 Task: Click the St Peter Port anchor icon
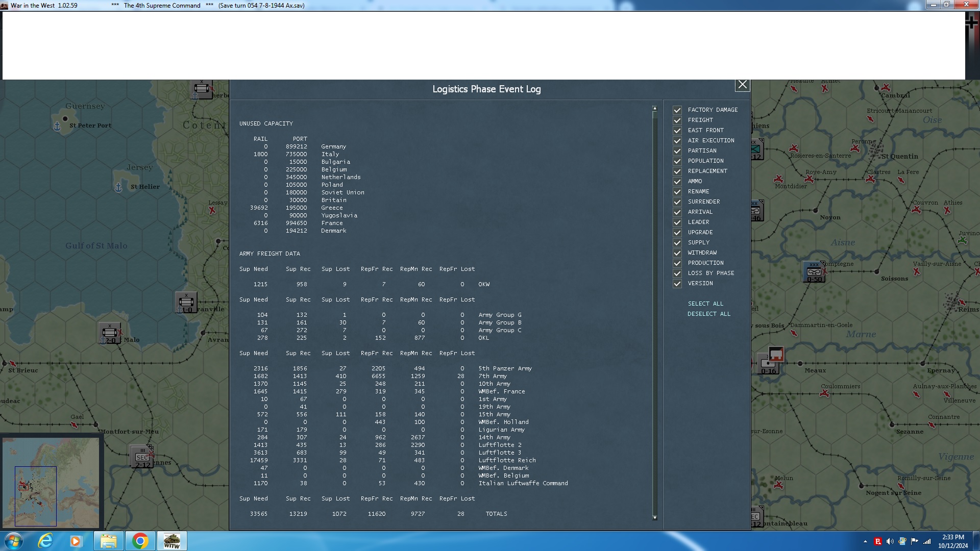pyautogui.click(x=57, y=127)
